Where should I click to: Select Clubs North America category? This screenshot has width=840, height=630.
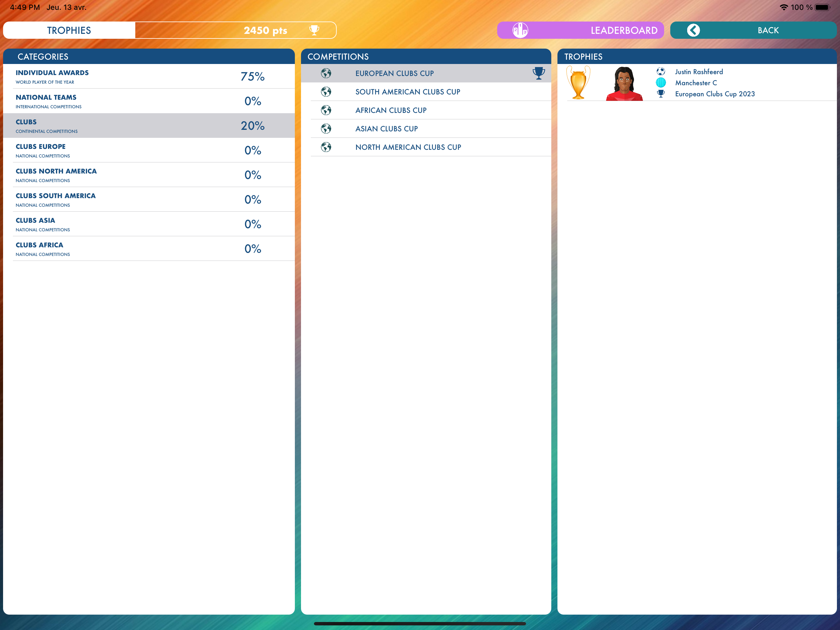(x=149, y=175)
